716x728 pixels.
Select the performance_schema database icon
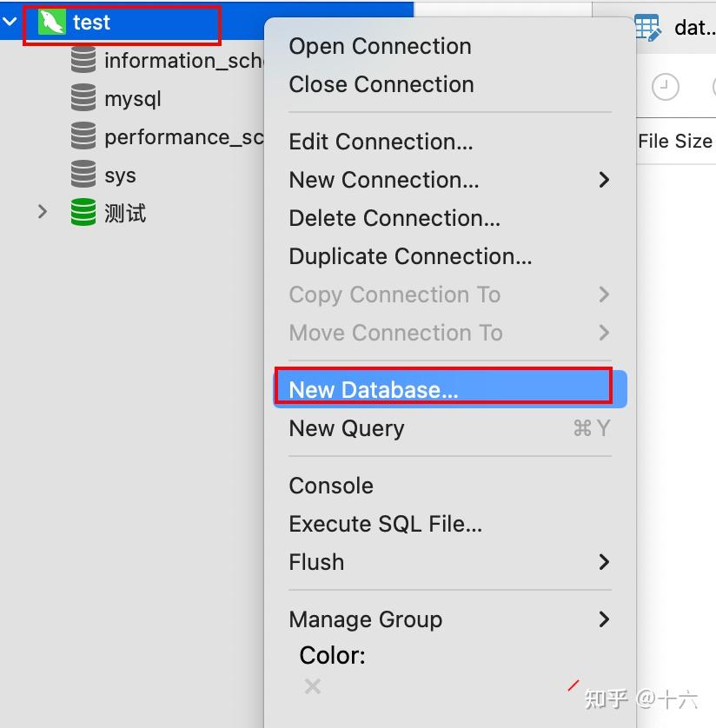coord(83,136)
